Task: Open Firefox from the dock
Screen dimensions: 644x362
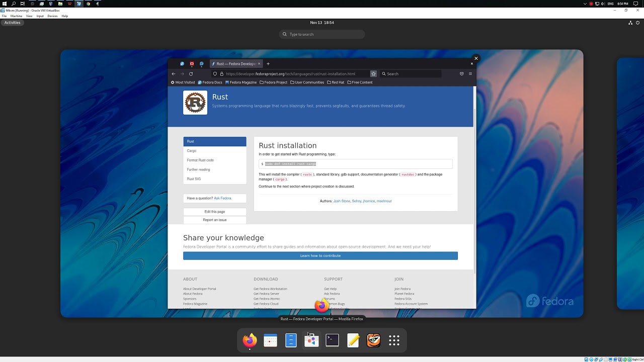Action: pos(250,340)
